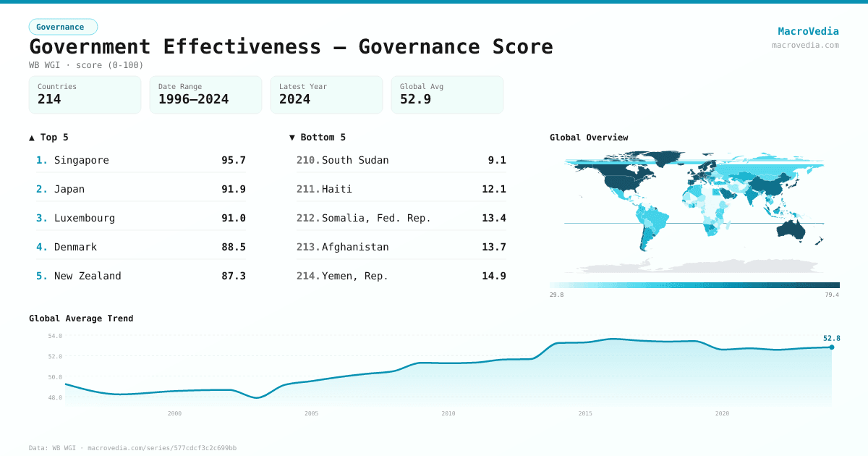Click Singapore's score 95.7

pos(234,160)
